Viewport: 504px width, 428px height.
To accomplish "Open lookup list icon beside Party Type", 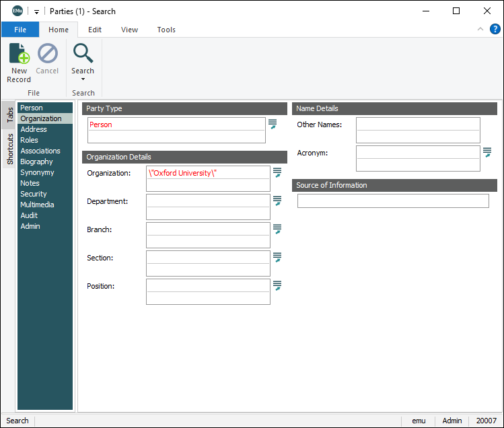I will click(273, 124).
